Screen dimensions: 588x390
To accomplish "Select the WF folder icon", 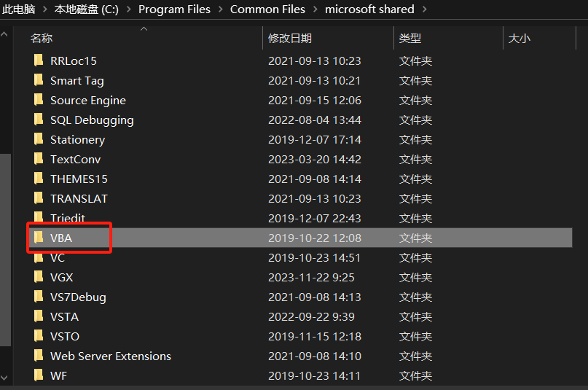I will tap(39, 375).
